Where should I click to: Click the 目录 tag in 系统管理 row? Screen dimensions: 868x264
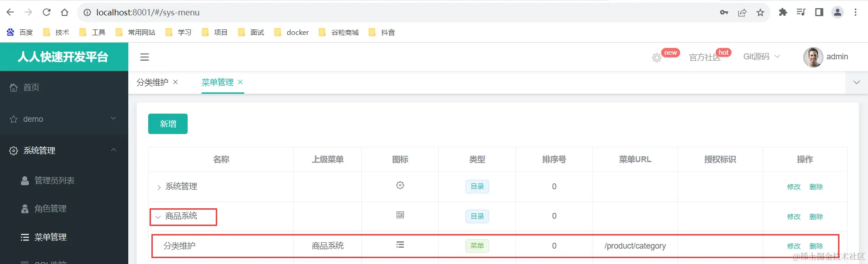tap(477, 187)
